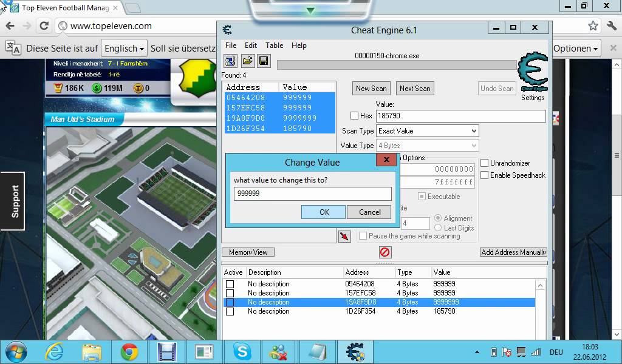
Task: Click the red clear list circle icon
Action: tap(384, 252)
